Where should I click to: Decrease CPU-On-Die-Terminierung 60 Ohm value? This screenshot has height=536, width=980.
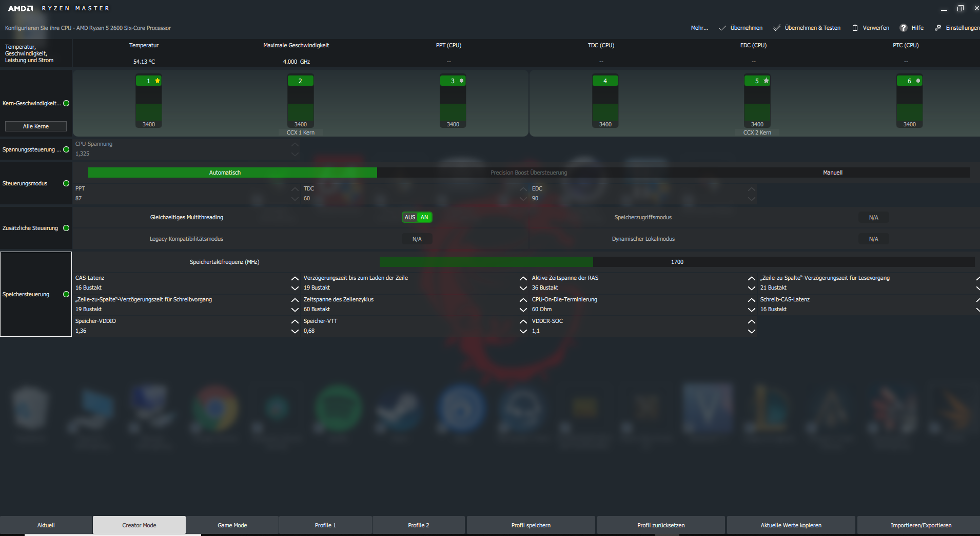click(x=752, y=310)
